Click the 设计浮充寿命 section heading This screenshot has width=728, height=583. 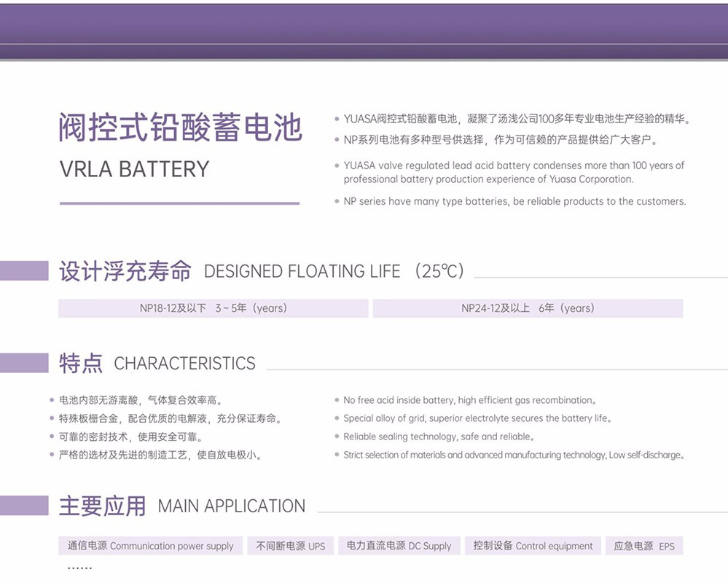click(x=125, y=271)
